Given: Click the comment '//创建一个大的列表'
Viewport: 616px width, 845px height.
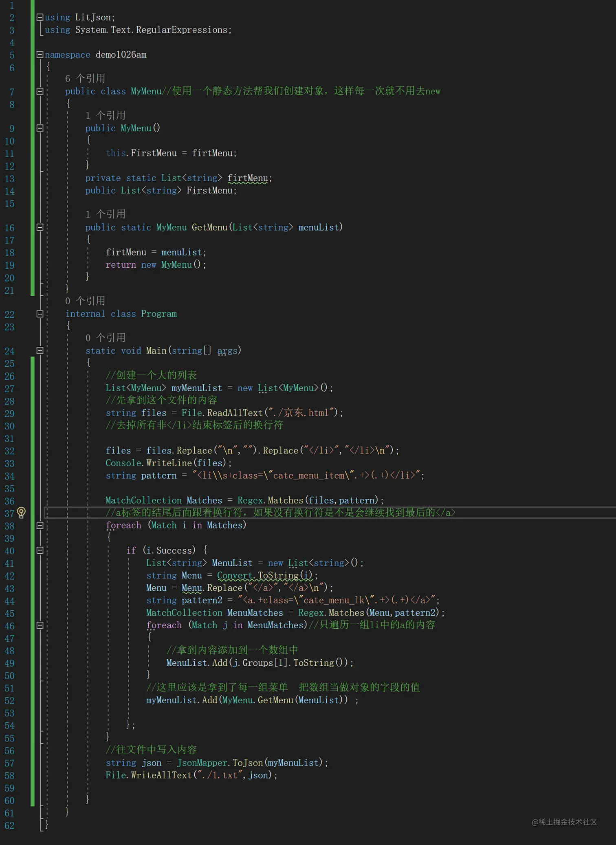Looking at the screenshot, I should pyautogui.click(x=151, y=375).
